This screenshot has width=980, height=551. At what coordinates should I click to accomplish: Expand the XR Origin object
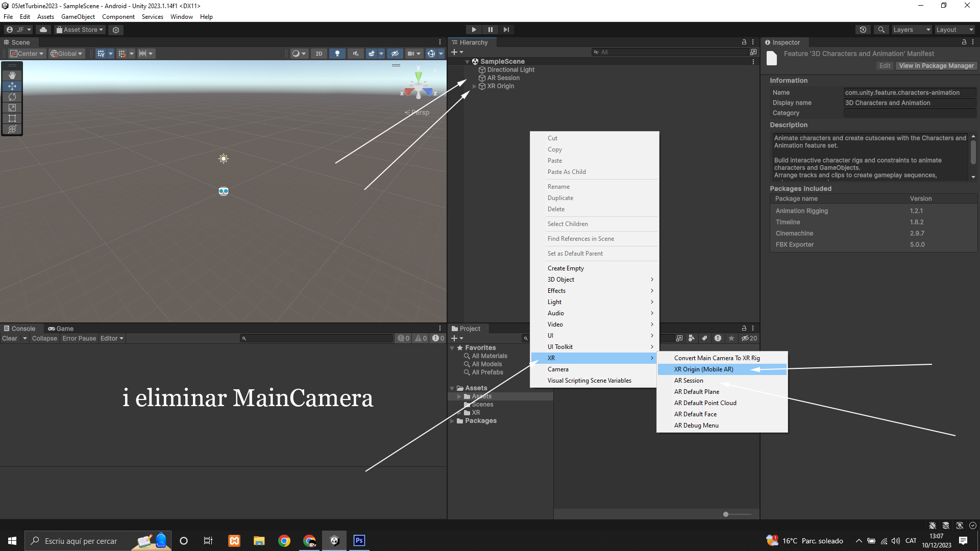click(474, 86)
